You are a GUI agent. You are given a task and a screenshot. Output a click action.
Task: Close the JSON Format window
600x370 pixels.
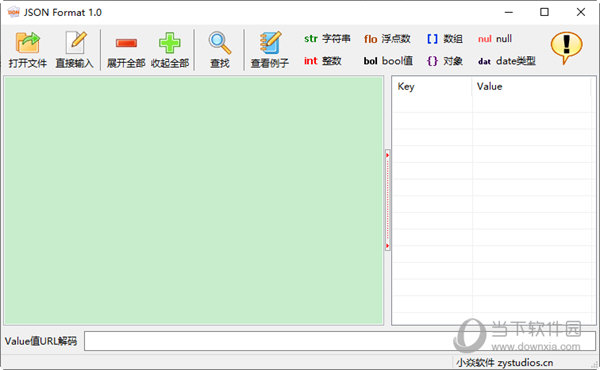pyautogui.click(x=580, y=12)
